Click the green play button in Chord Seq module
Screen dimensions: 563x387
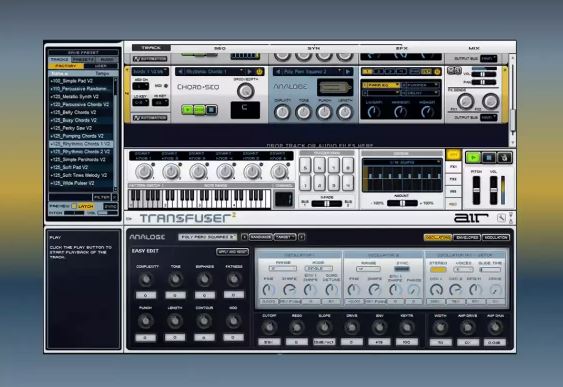(187, 109)
